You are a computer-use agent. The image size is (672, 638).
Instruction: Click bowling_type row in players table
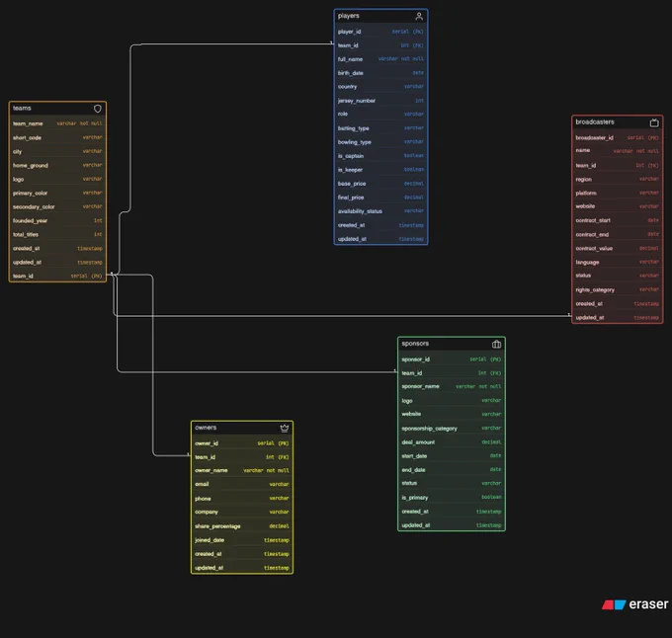pyautogui.click(x=380, y=142)
